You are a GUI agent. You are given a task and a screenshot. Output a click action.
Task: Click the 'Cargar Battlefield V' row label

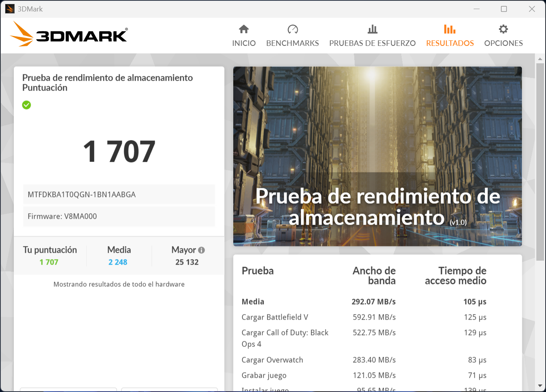click(x=275, y=317)
